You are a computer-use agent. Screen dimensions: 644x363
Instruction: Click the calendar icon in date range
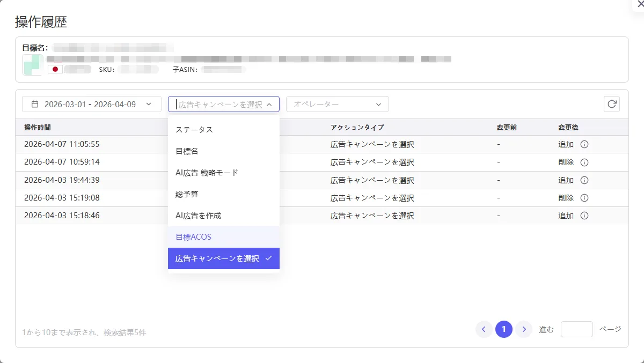click(35, 104)
